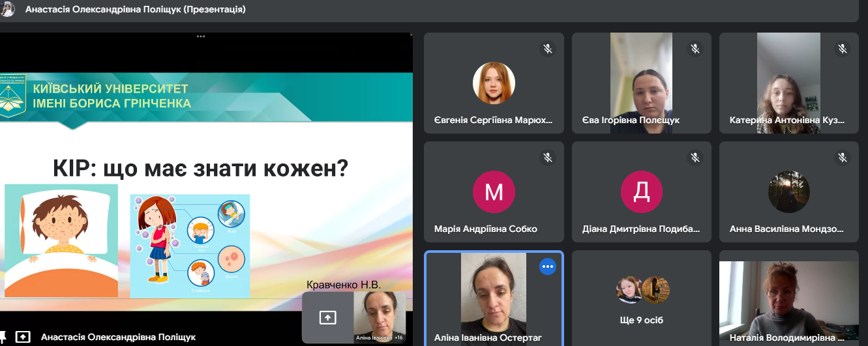Click the pin icon beside the presenter name

(x=3, y=337)
